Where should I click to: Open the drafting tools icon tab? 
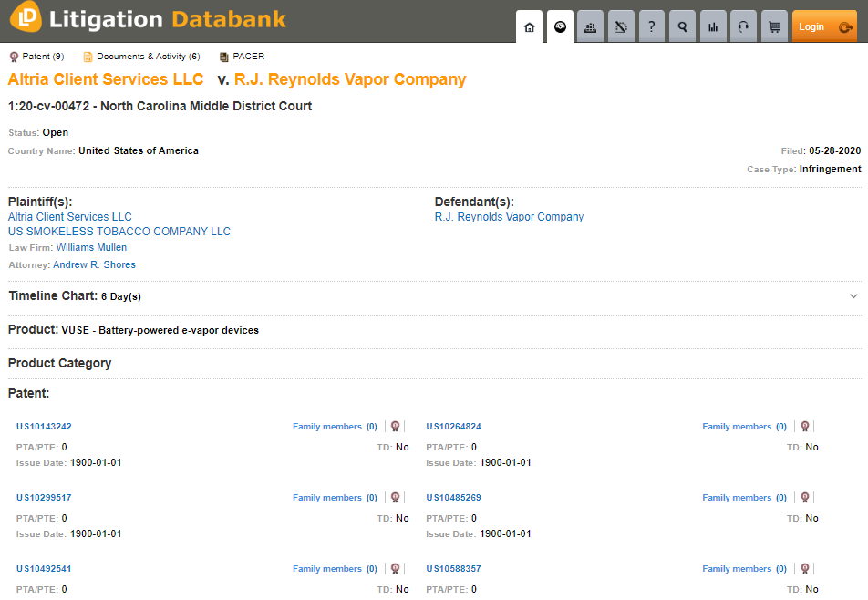coord(621,26)
